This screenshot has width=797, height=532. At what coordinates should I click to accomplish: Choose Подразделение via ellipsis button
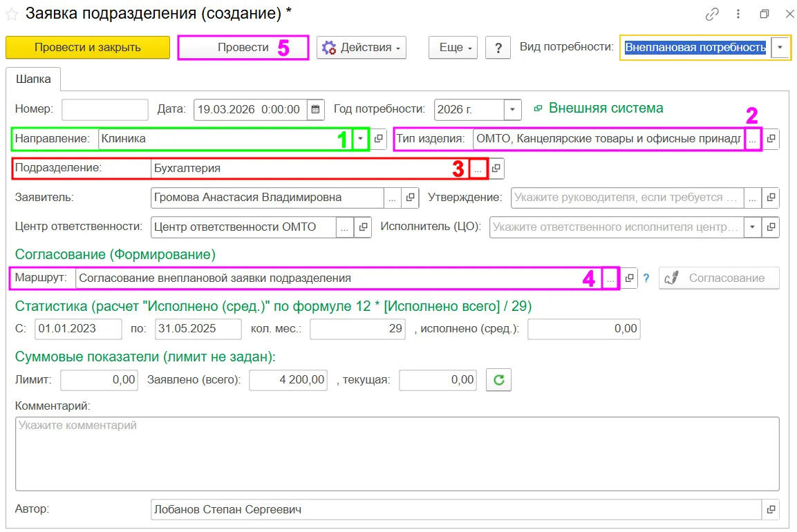(x=478, y=168)
